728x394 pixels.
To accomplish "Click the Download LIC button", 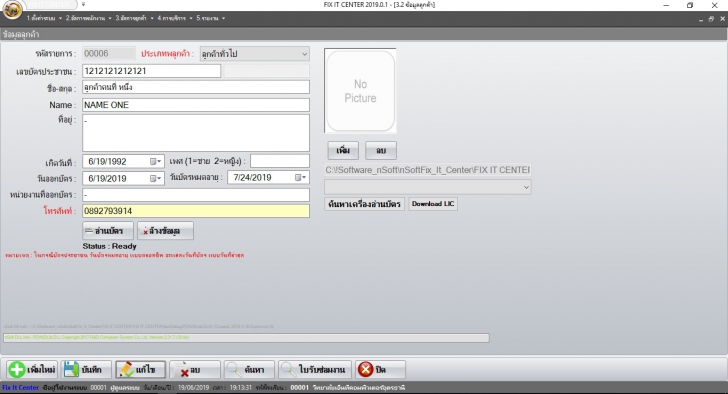I will click(433, 204).
